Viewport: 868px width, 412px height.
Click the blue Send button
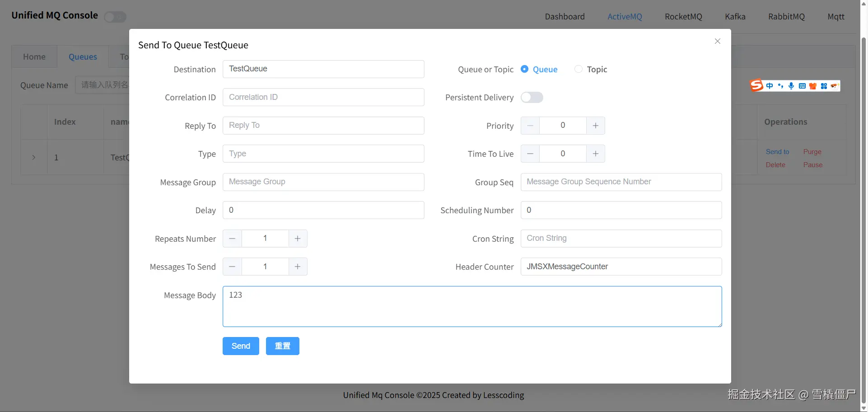click(x=241, y=346)
